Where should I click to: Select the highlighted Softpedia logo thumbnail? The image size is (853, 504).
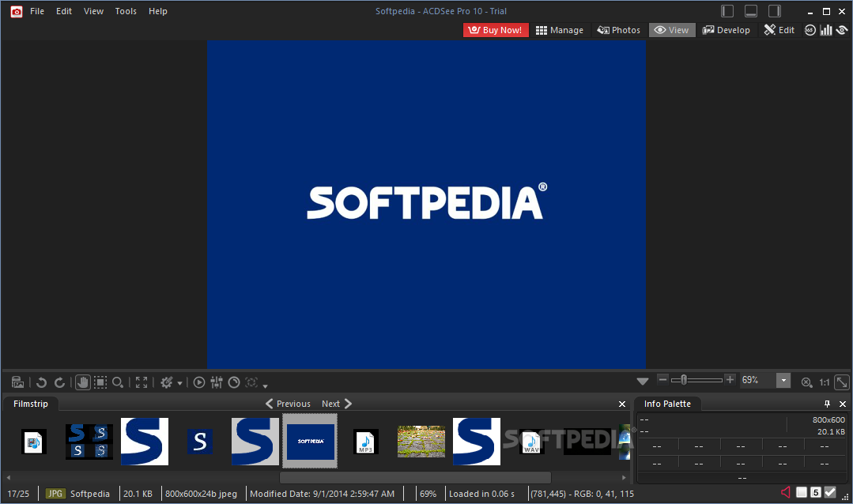[x=310, y=441]
